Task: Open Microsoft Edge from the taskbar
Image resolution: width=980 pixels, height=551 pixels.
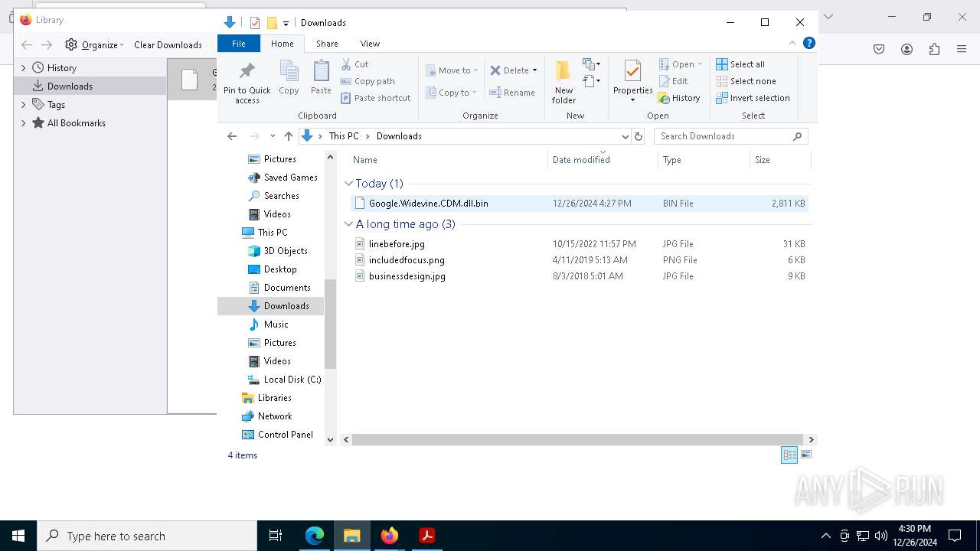Action: (315, 536)
